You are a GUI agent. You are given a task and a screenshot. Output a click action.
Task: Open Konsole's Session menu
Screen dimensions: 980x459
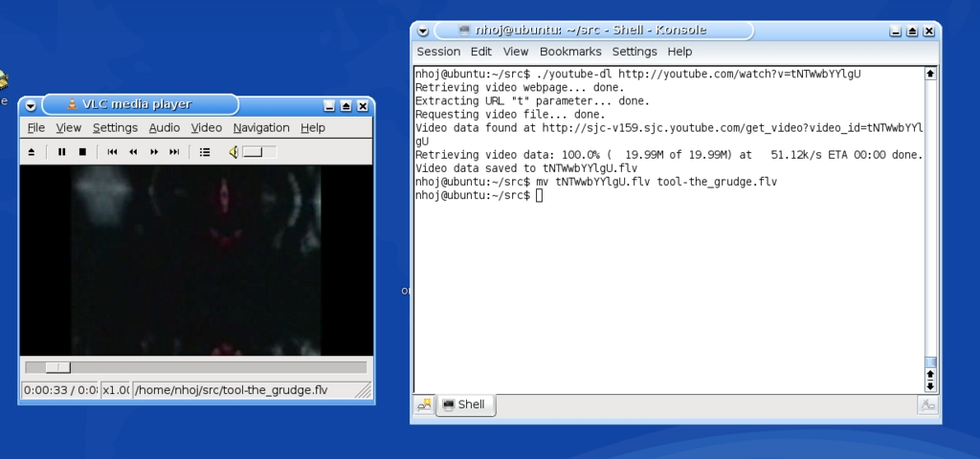click(x=438, y=52)
